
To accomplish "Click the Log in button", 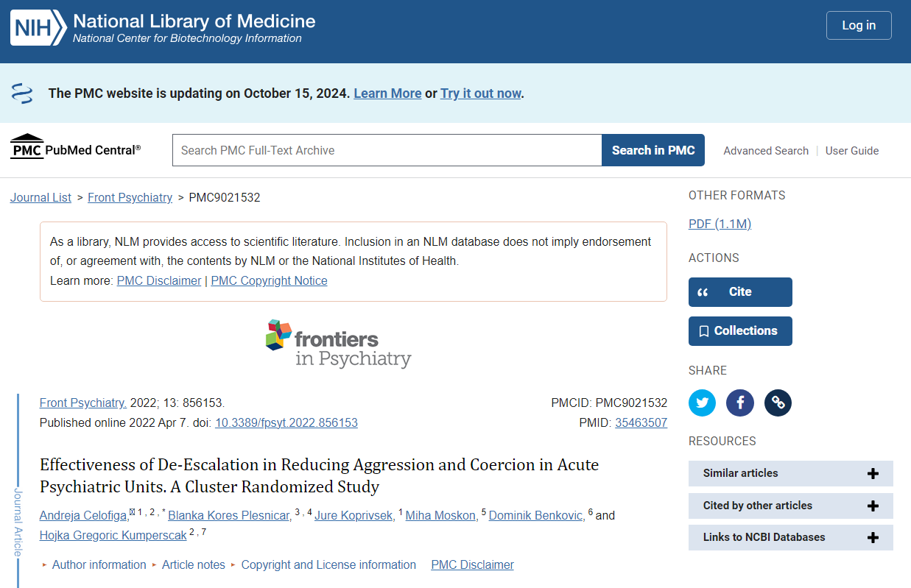I will click(859, 25).
